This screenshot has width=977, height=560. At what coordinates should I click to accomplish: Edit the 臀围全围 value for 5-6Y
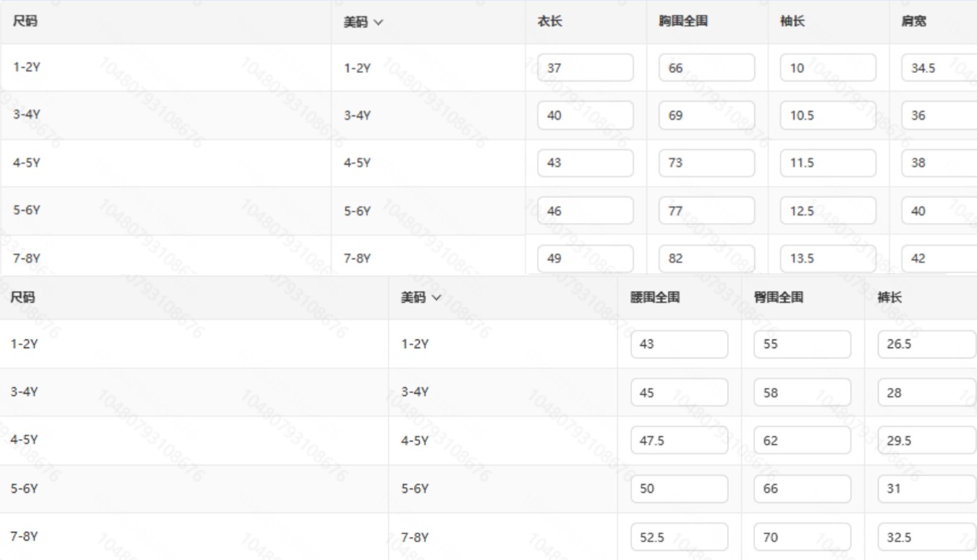pyautogui.click(x=803, y=489)
